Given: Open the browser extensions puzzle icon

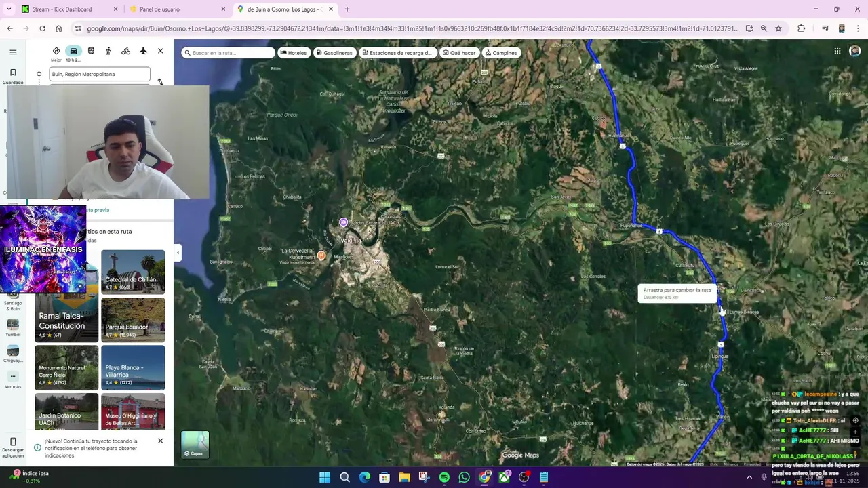Looking at the screenshot, I should coord(802,28).
